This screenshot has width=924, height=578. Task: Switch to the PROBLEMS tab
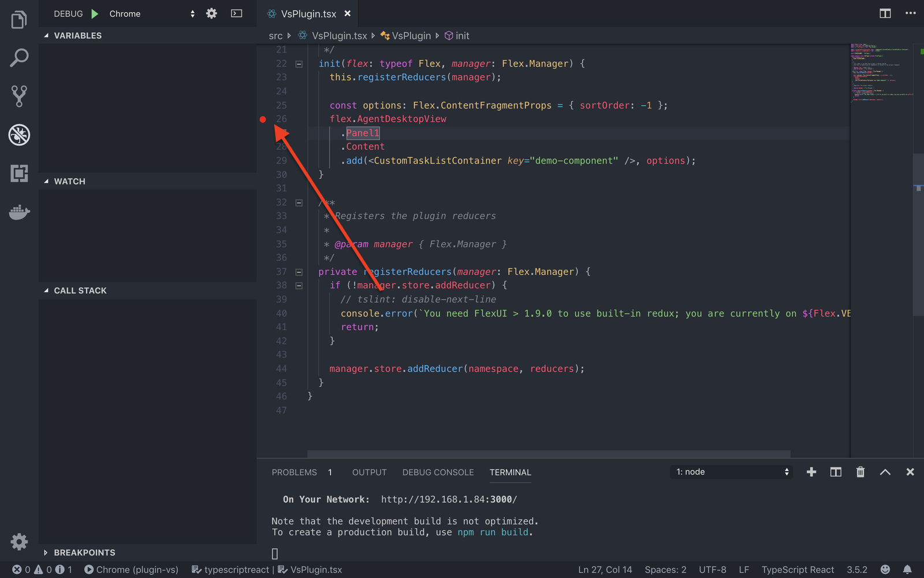[x=294, y=472]
